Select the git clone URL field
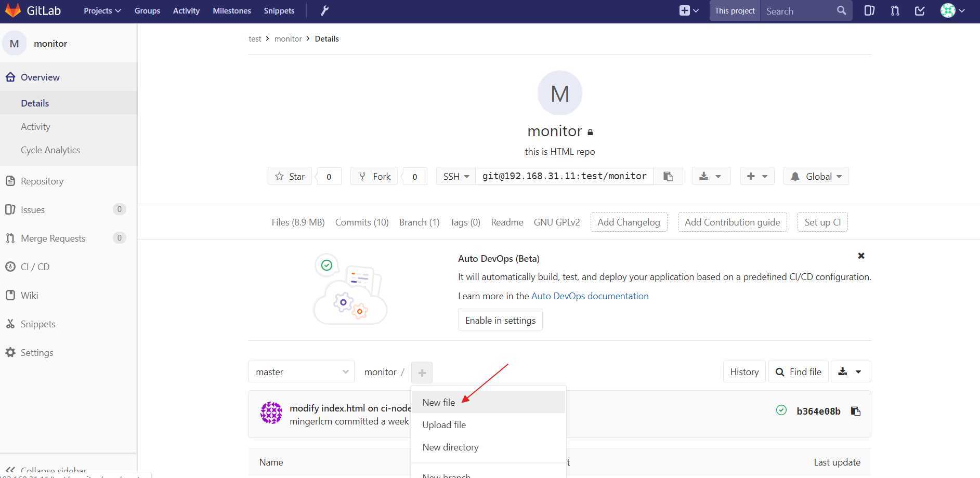 point(565,177)
